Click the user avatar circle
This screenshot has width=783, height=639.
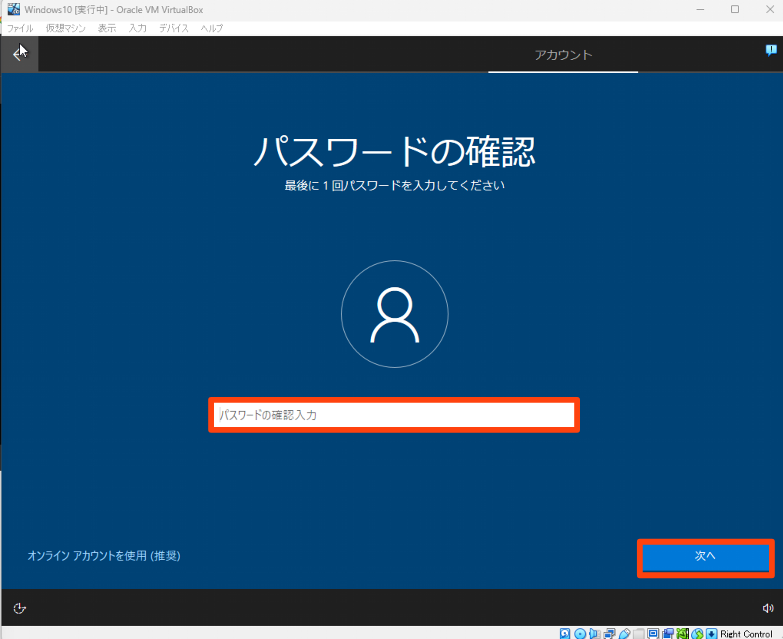coord(394,314)
